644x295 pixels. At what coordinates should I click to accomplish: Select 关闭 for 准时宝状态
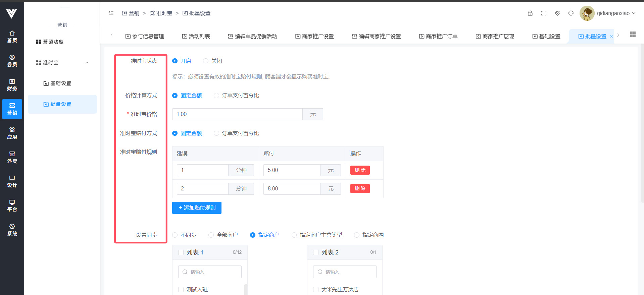[206, 61]
